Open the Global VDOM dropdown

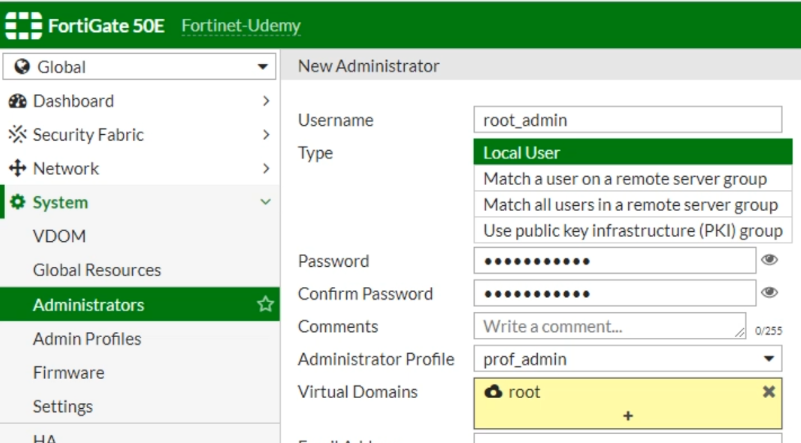(139, 66)
